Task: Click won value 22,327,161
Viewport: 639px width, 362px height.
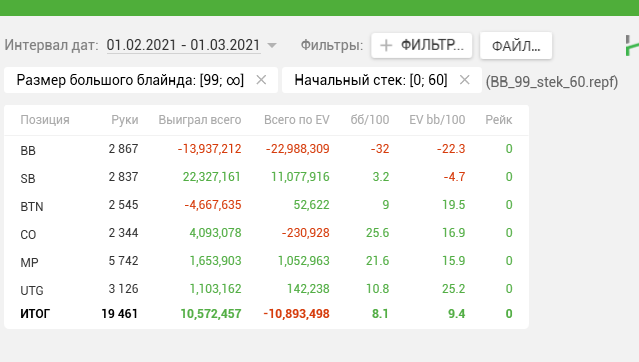Action: pos(212,177)
